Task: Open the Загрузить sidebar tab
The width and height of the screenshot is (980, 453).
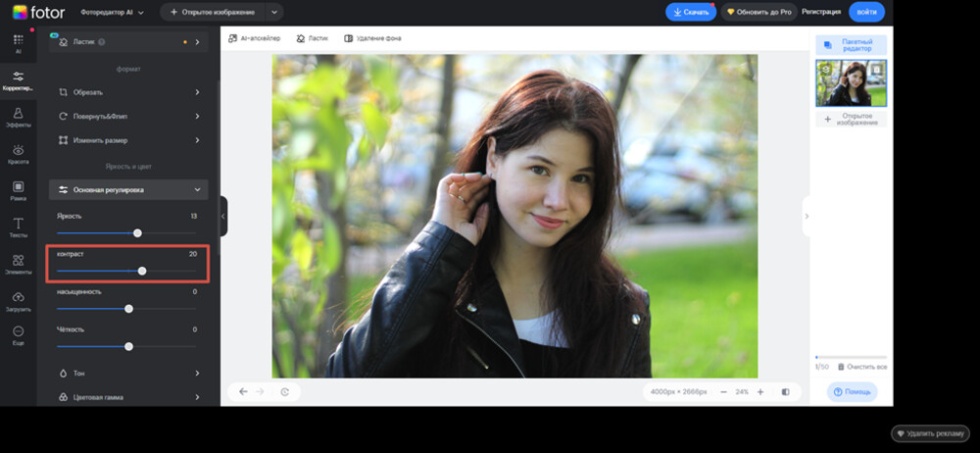Action: pos(18,301)
